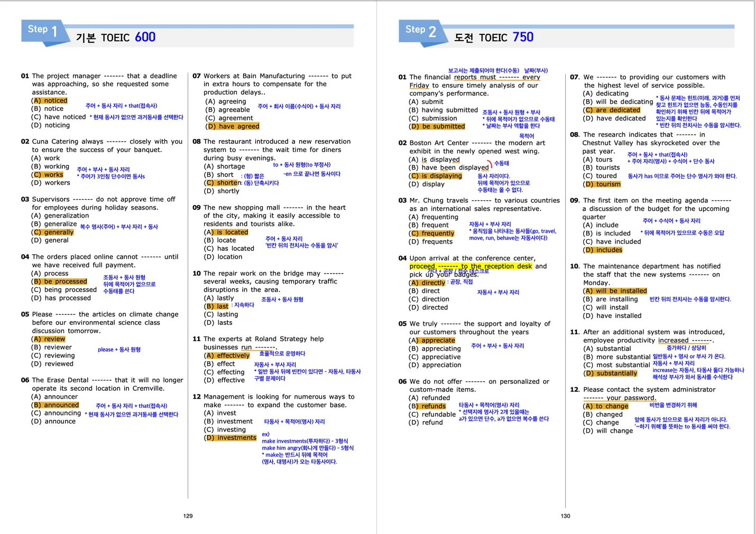Image resolution: width=756 pixels, height=534 pixels.
Task: Choose '(D) appreciation' in Step 2 question 05
Action: click(x=435, y=365)
